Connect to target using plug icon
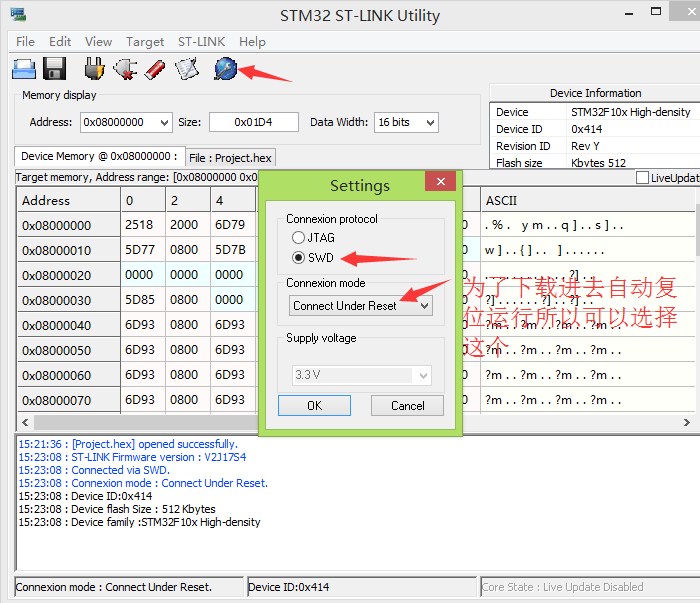700x603 pixels. tap(94, 69)
